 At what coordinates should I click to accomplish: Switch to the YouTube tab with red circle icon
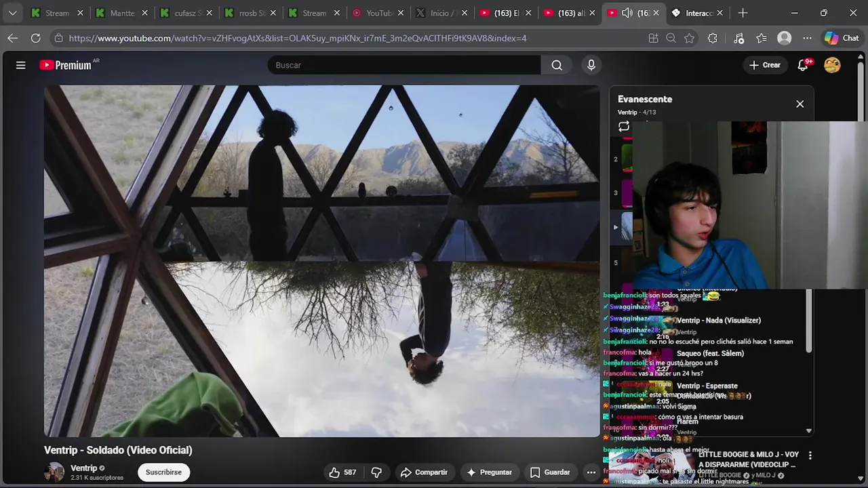pyautogui.click(x=377, y=13)
